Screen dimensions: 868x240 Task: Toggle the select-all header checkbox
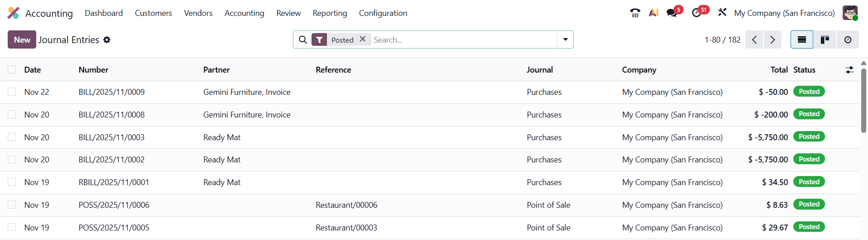pyautogui.click(x=12, y=69)
